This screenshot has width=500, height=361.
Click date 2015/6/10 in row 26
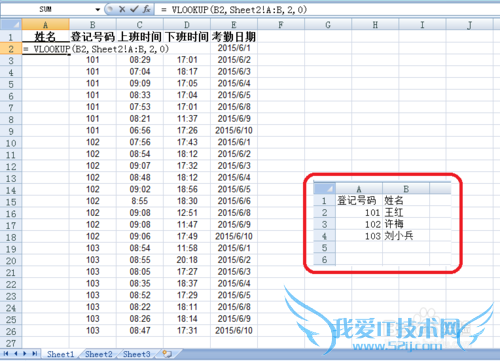pyautogui.click(x=234, y=331)
